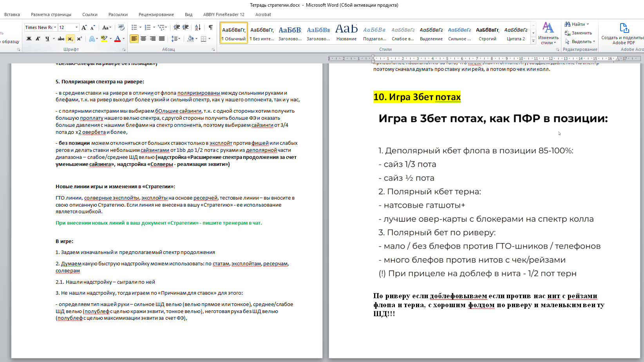Click the bulleted list icon

pyautogui.click(x=134, y=27)
